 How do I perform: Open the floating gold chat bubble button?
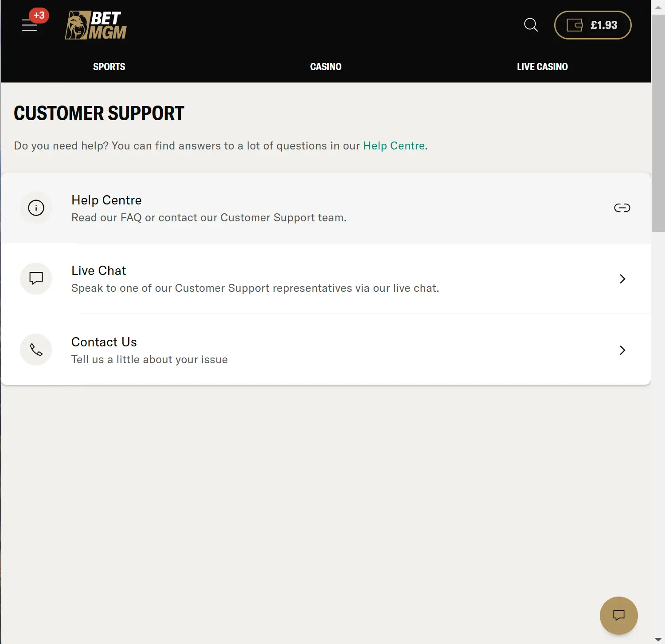tap(618, 615)
